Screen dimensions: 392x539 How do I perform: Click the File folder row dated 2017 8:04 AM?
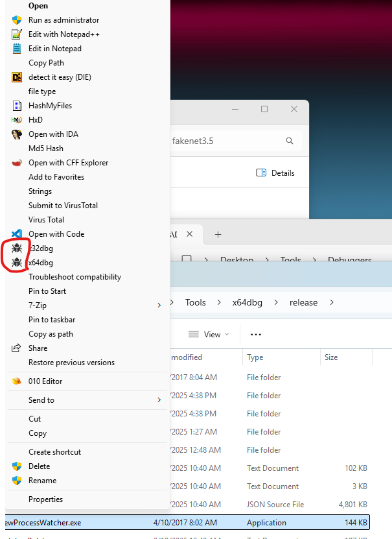coord(270,377)
